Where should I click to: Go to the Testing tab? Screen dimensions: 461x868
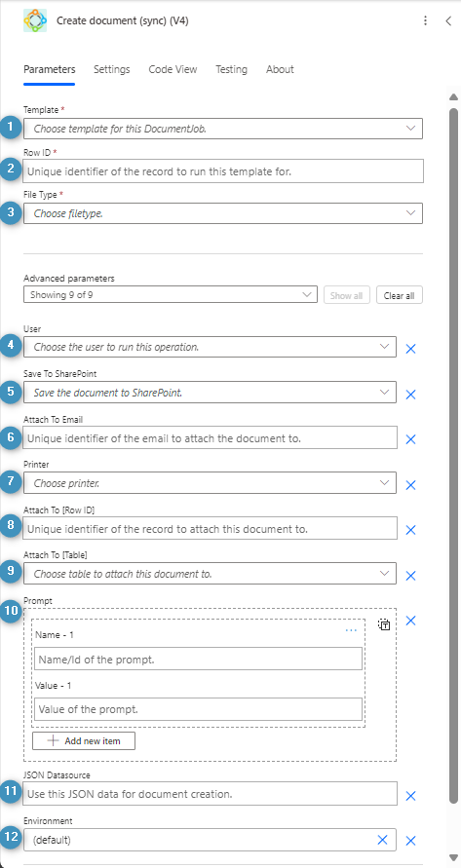click(x=232, y=69)
